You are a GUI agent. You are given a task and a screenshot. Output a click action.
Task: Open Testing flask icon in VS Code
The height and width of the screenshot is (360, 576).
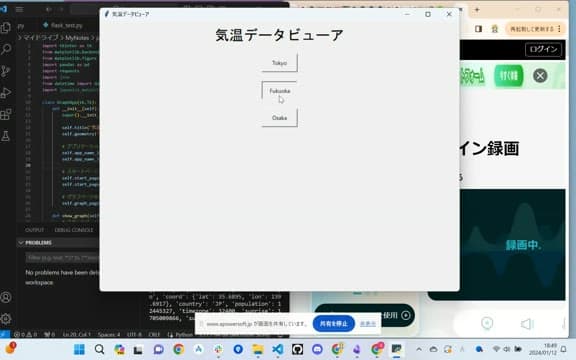tap(6, 136)
